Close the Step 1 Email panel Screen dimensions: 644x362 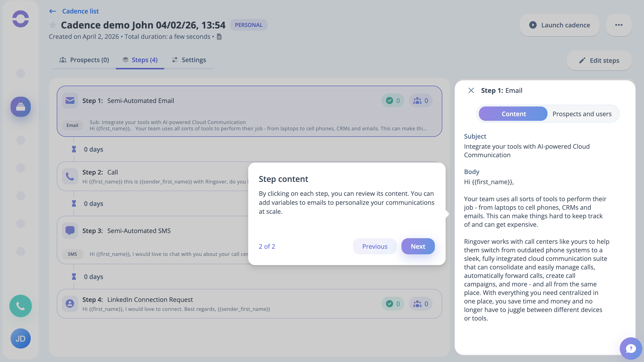(x=471, y=90)
